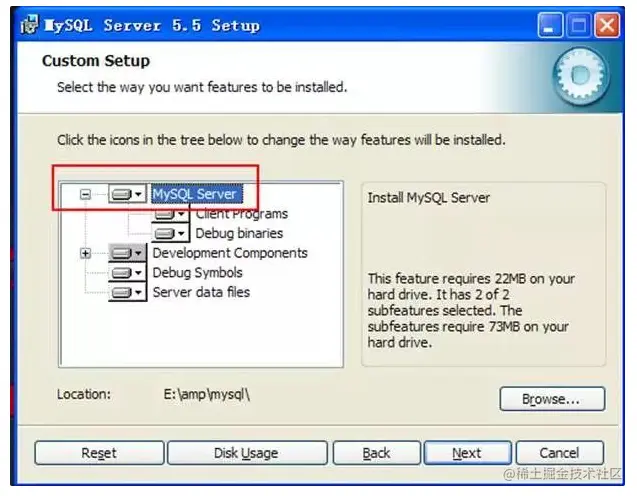Click the Install MySQL Server description text
The height and width of the screenshot is (496, 637).
click(x=429, y=198)
